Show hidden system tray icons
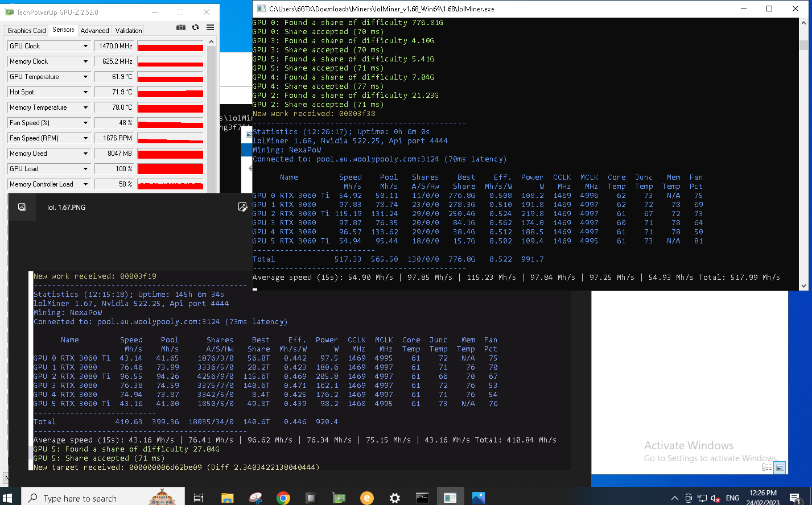The image size is (812, 505). tap(675, 499)
